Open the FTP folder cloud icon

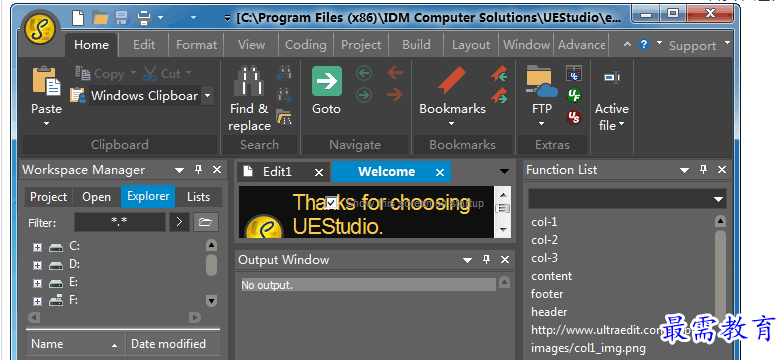[542, 81]
